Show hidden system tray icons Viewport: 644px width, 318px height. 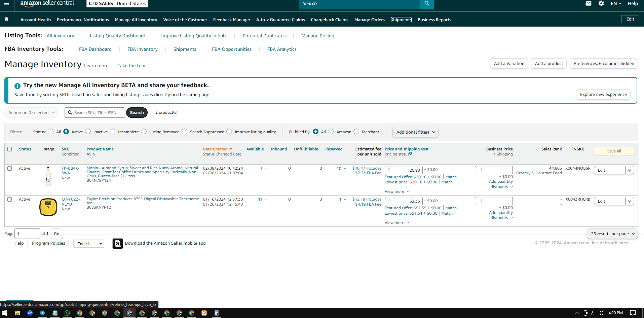[577, 313]
